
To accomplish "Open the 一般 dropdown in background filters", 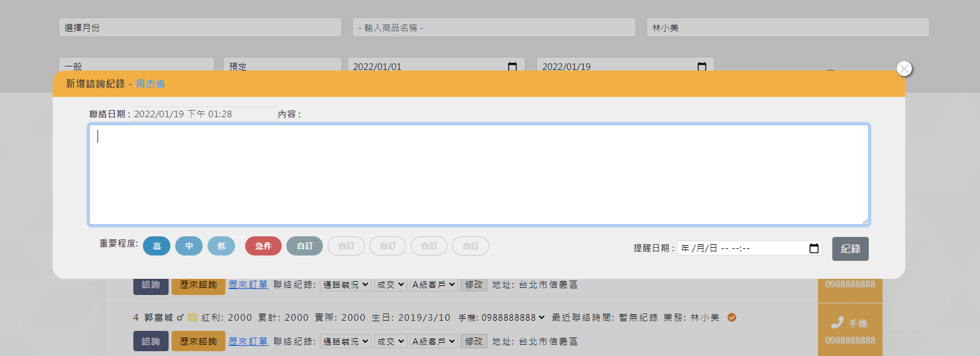I will tap(136, 64).
